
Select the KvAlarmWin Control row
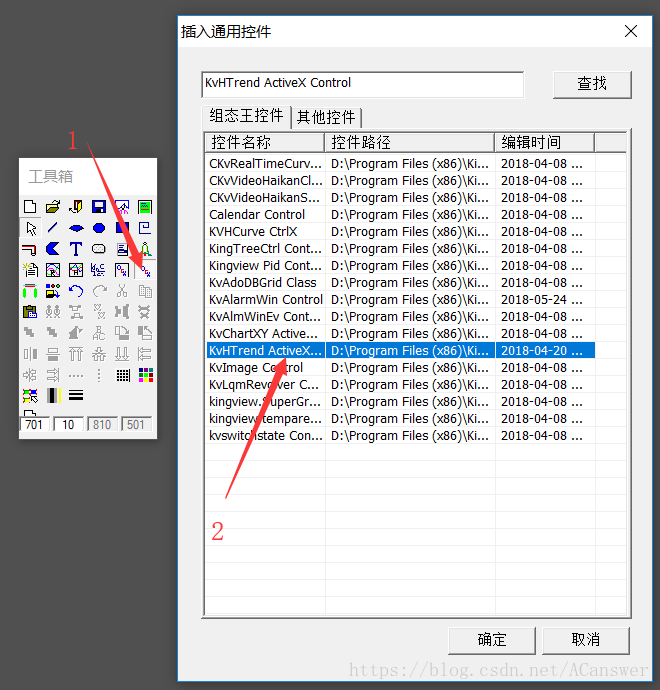point(400,300)
